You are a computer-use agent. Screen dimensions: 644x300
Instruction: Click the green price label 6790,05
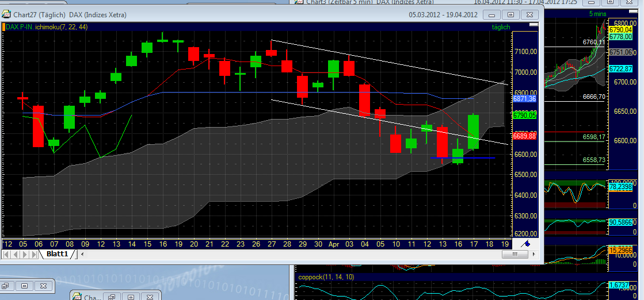524,116
